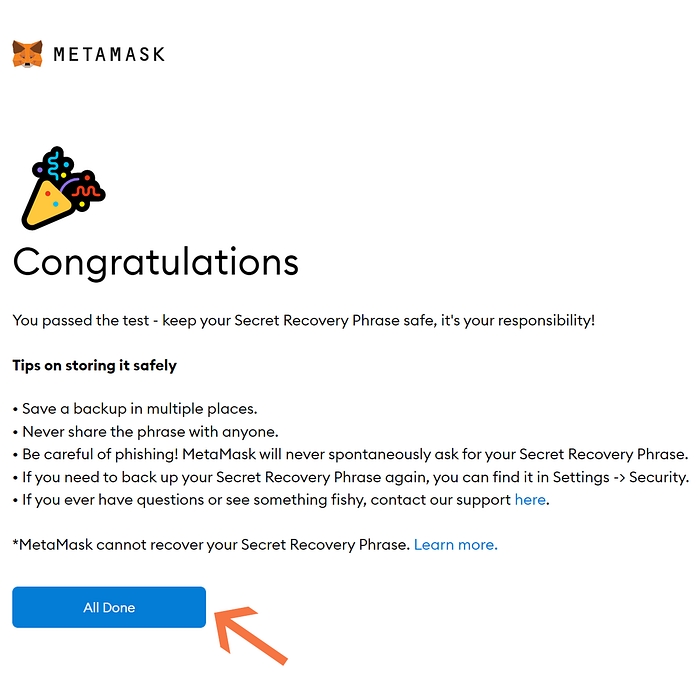
Task: Click the METAMASK wordmark text
Action: pyautogui.click(x=109, y=54)
